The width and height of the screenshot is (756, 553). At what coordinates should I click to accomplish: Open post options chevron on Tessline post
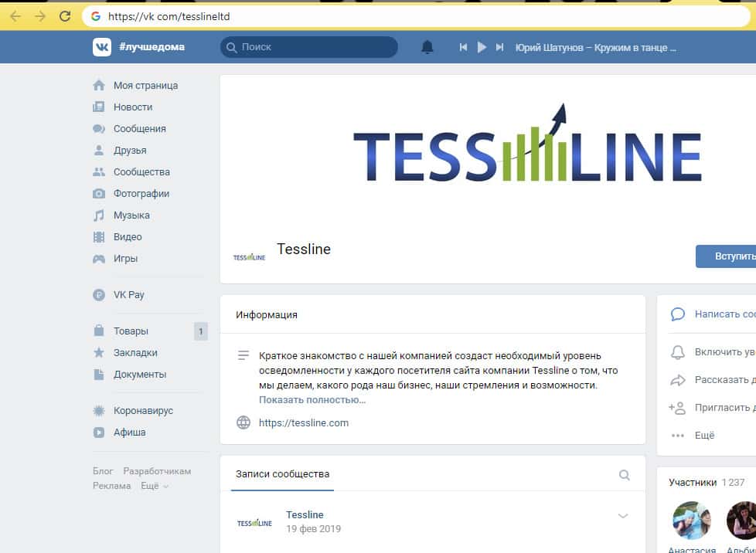point(623,516)
